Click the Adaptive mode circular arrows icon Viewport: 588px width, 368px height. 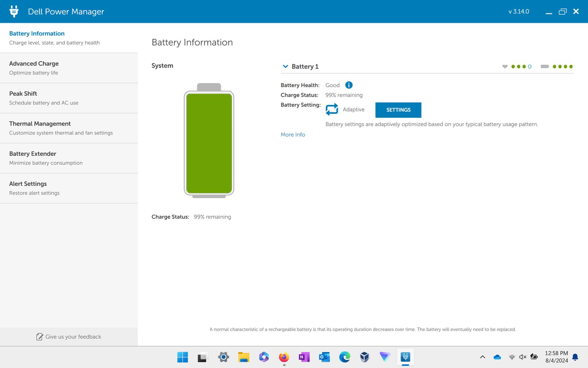click(x=332, y=109)
